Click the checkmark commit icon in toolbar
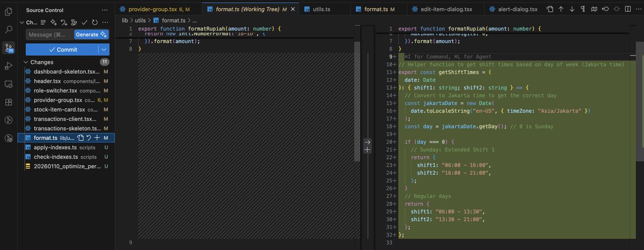 [84, 22]
